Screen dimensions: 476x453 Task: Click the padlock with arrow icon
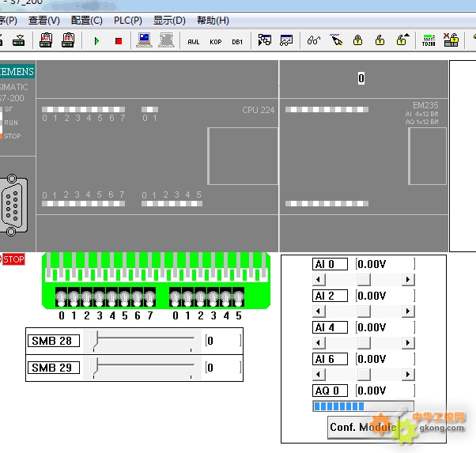point(402,40)
